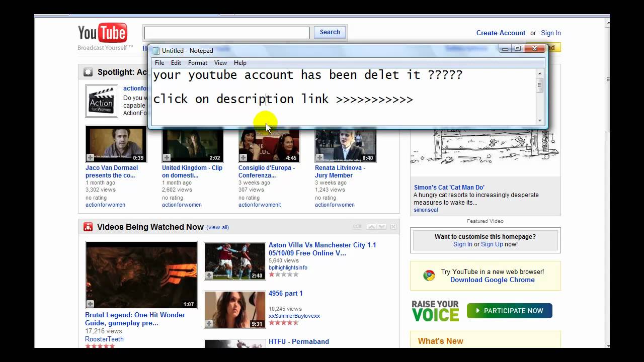The image size is (644, 362).
Task: Move Videos Being Watched Now module down
Action: pos(381,227)
